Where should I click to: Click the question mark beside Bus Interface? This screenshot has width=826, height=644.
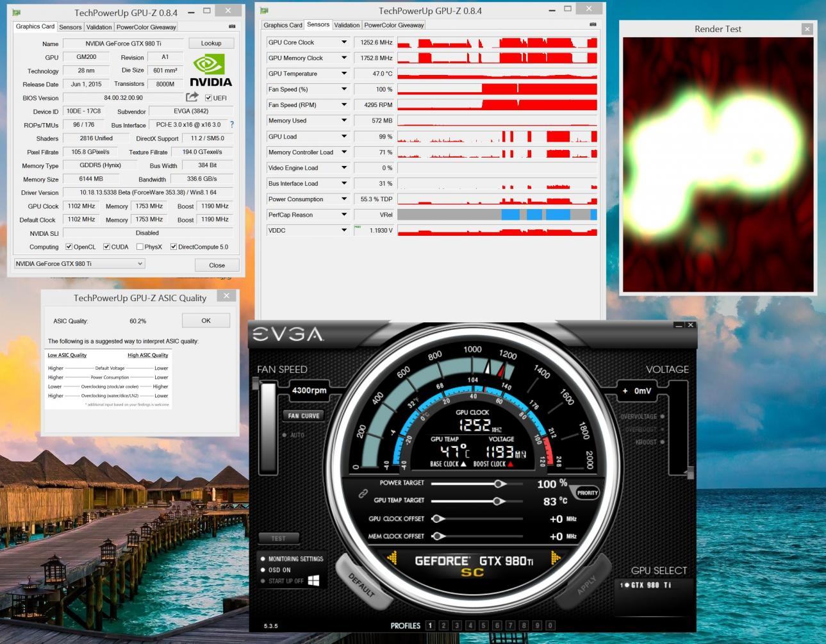232,124
